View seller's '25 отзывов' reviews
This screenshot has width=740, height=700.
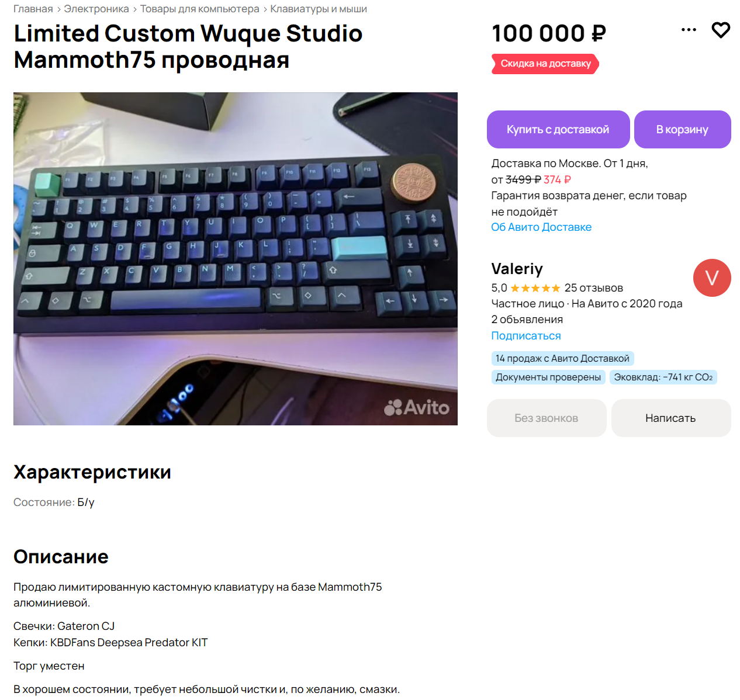point(594,288)
